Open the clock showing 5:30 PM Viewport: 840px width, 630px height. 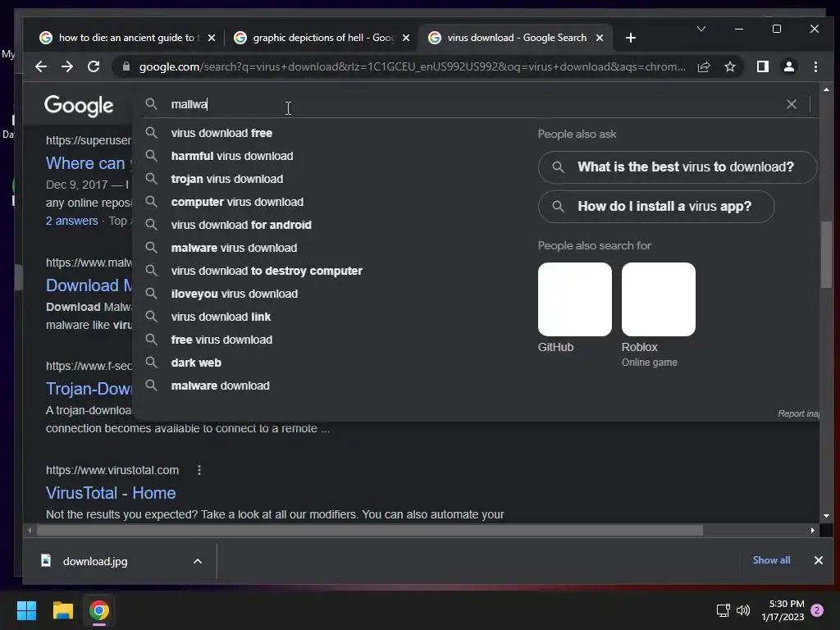click(x=783, y=610)
